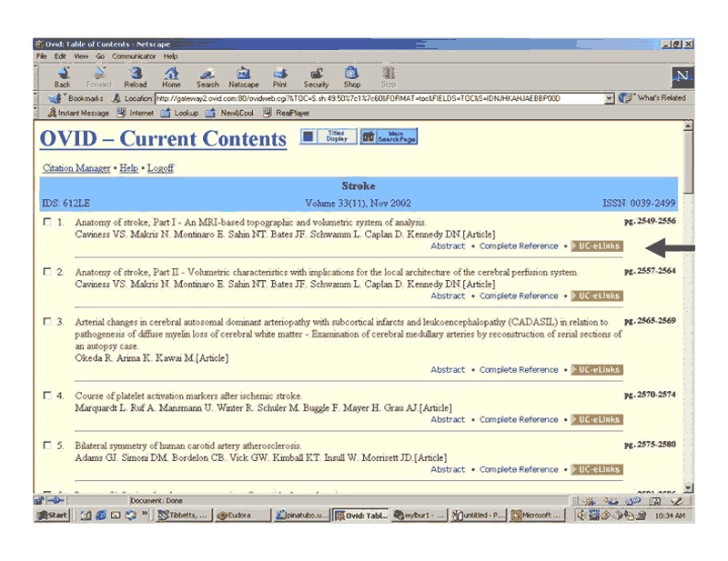This screenshot has height=561, width=728.
Task: Open Complete Reference for article 2
Action: (519, 296)
